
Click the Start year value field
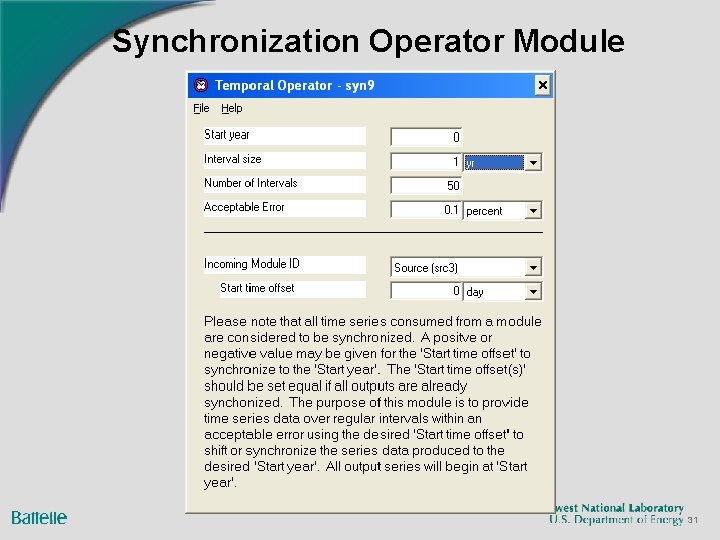pos(426,137)
